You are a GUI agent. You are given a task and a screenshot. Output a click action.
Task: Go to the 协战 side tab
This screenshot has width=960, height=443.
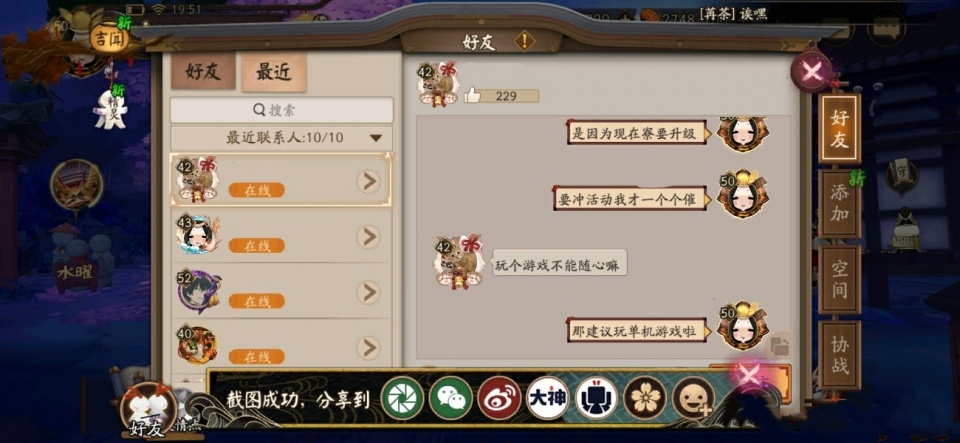tap(839, 355)
